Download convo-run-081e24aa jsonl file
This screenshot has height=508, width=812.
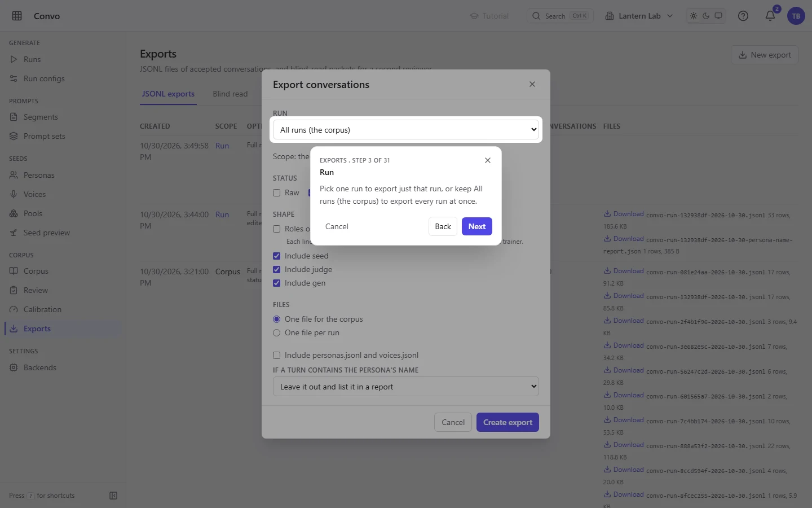[x=624, y=271]
